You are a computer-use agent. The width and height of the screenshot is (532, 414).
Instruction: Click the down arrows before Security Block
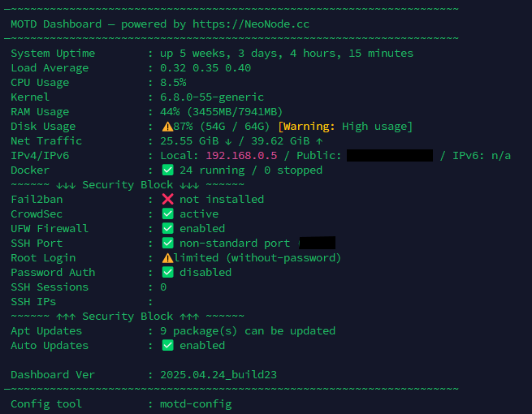66,185
